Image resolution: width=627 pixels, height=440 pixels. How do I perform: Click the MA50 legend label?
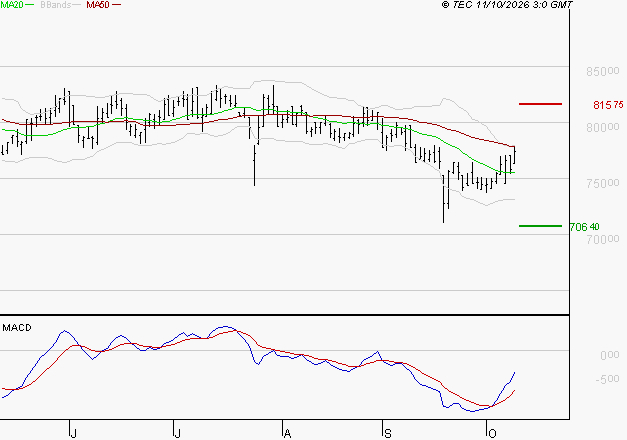coord(98,5)
